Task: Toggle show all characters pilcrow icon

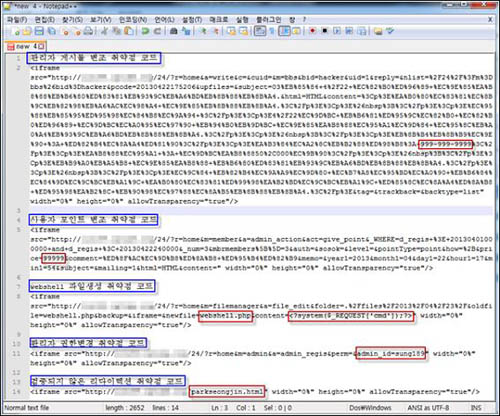Action: coord(272,31)
